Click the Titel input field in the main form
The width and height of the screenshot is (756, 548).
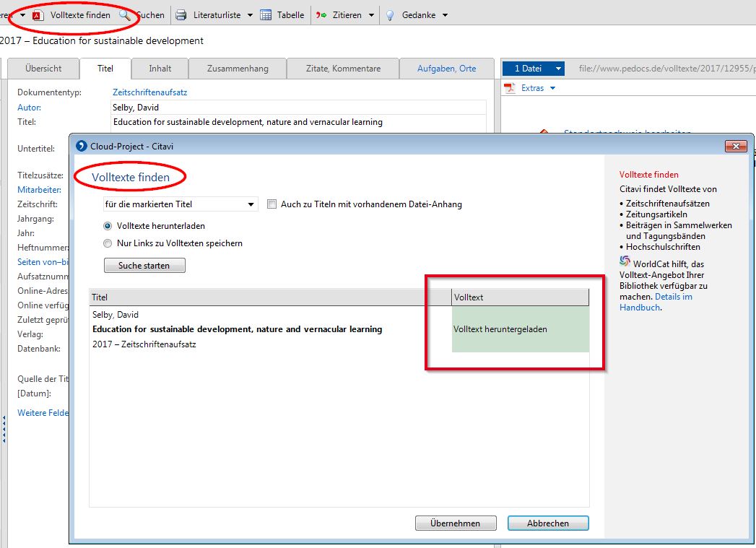pos(298,122)
